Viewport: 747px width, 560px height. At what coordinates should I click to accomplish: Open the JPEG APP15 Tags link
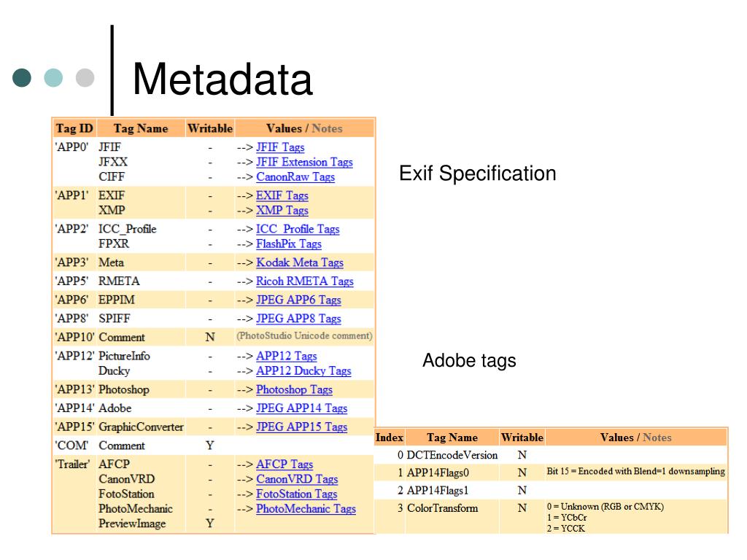tap(301, 427)
